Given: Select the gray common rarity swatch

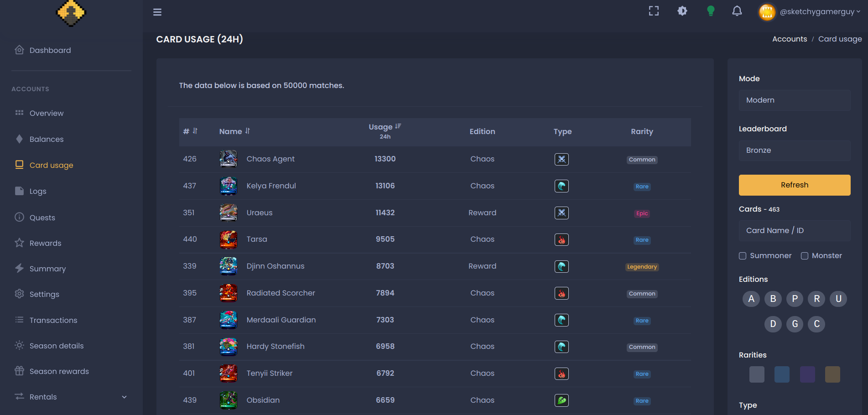Looking at the screenshot, I should (x=757, y=374).
